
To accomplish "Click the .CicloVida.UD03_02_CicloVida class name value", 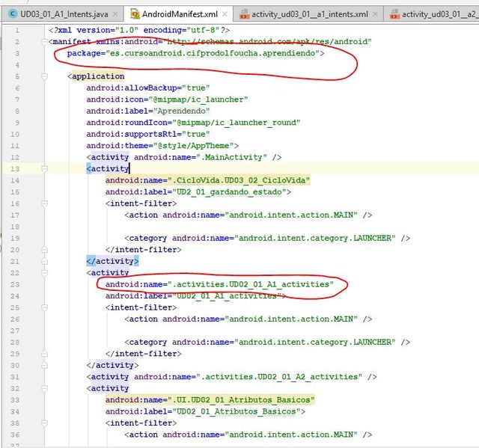I will [239, 180].
